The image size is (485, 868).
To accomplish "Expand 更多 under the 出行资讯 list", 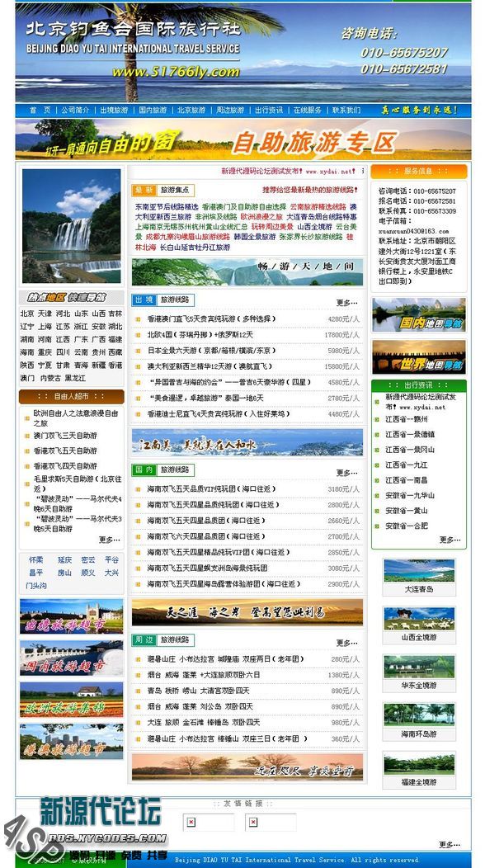I will point(450,540).
